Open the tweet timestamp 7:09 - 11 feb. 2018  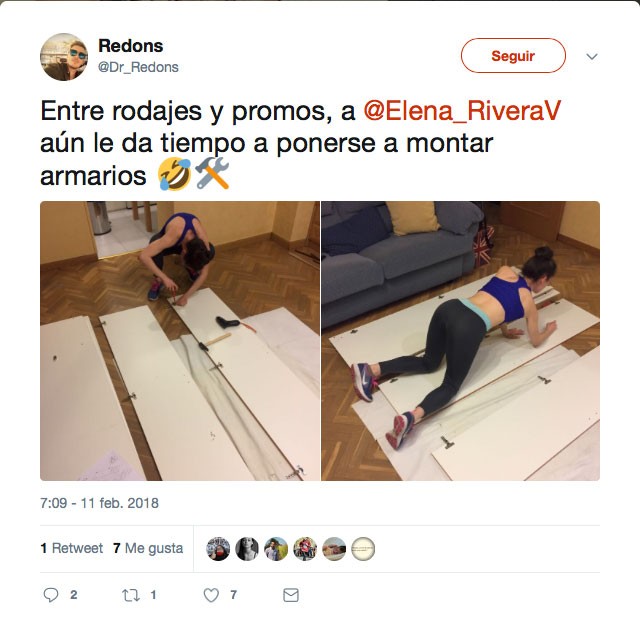click(99, 503)
